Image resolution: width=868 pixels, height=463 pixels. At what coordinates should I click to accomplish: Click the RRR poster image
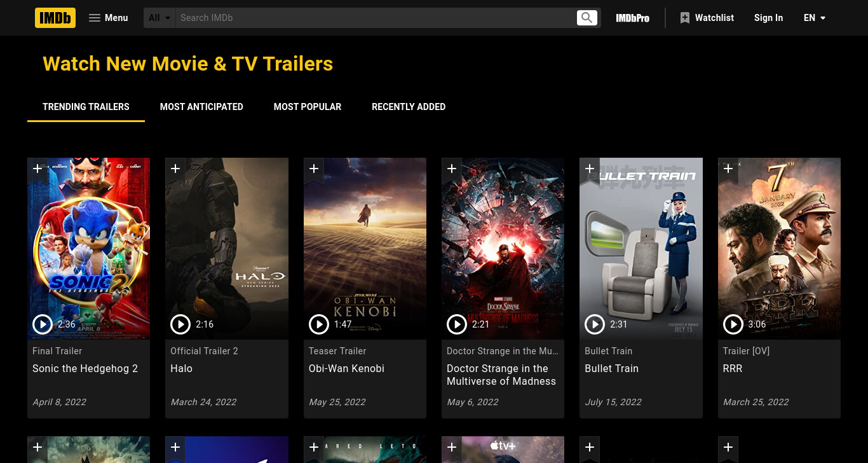779,249
